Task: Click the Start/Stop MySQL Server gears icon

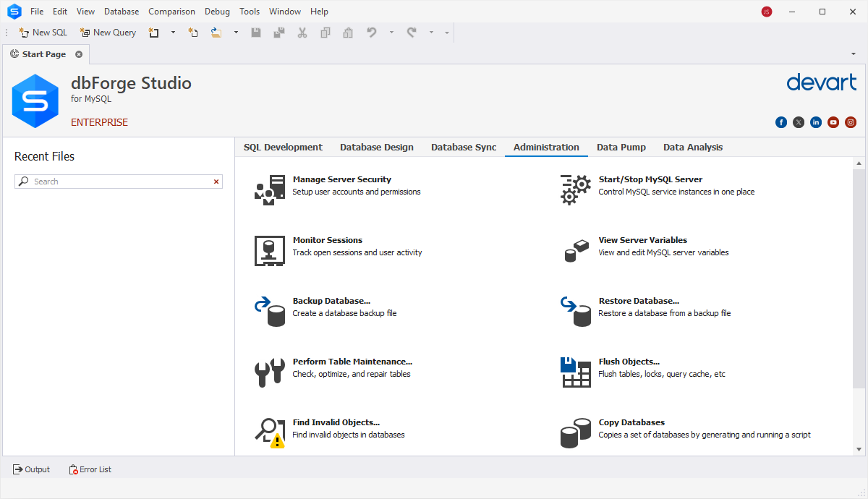Action: tap(576, 189)
